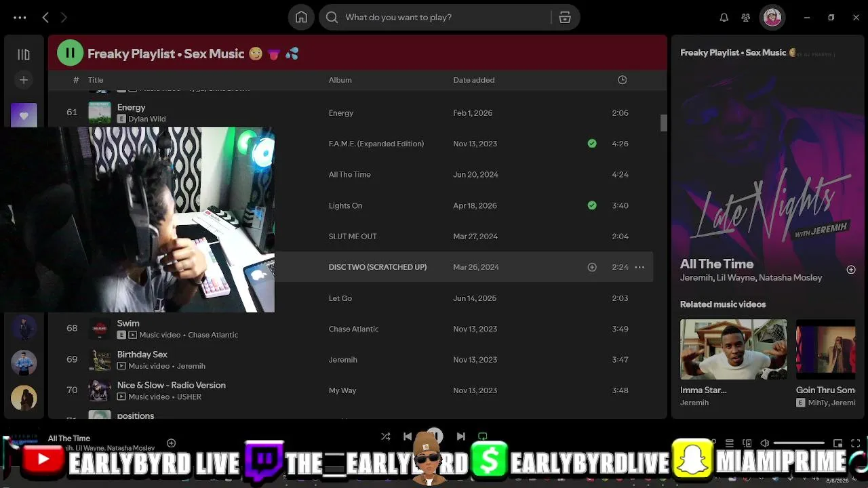Go back with the left navigation arrow
868x488 pixels.
[x=45, y=18]
